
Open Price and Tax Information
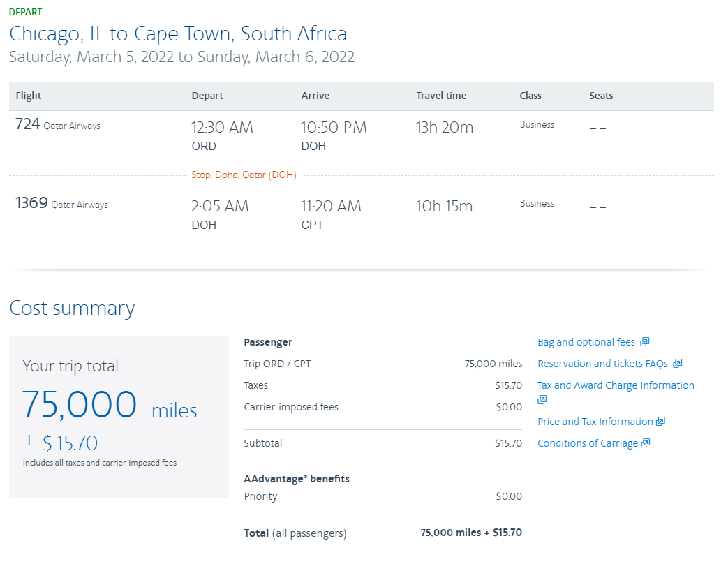pyautogui.click(x=595, y=421)
